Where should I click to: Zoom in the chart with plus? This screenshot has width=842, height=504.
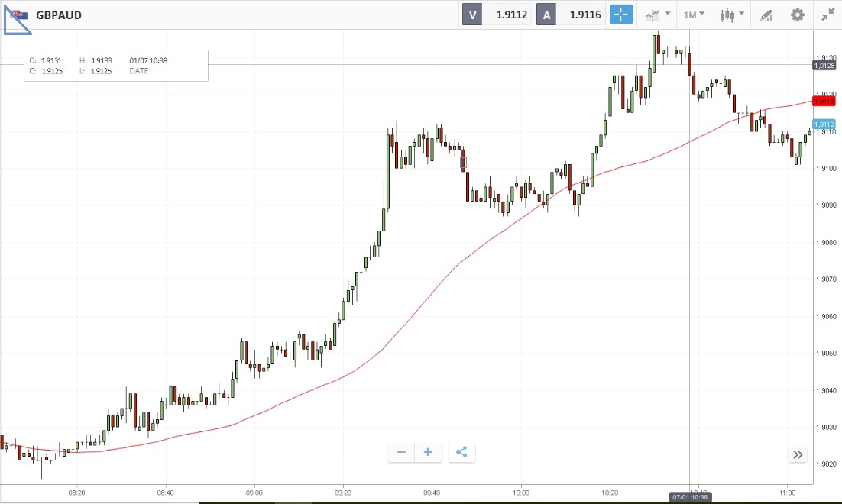[428, 452]
